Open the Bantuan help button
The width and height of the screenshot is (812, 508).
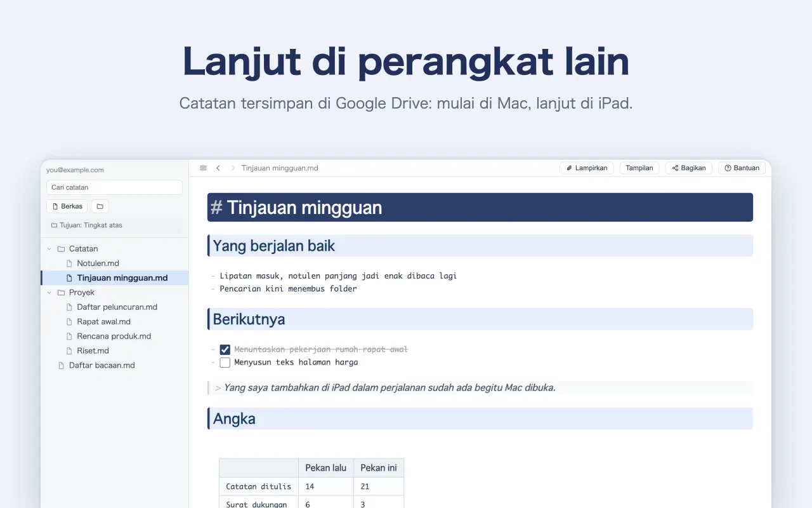742,168
